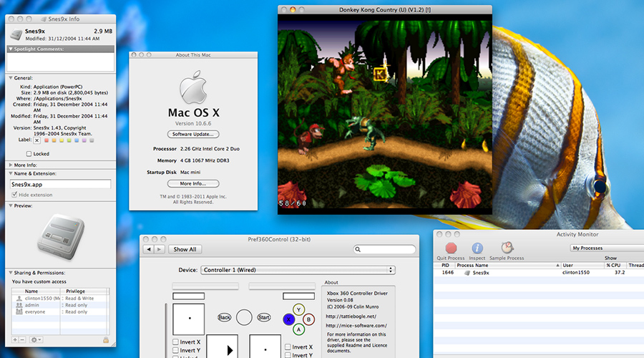Click the Inspect icon in Activity Monitor
This screenshot has height=358, width=644.
click(x=477, y=248)
